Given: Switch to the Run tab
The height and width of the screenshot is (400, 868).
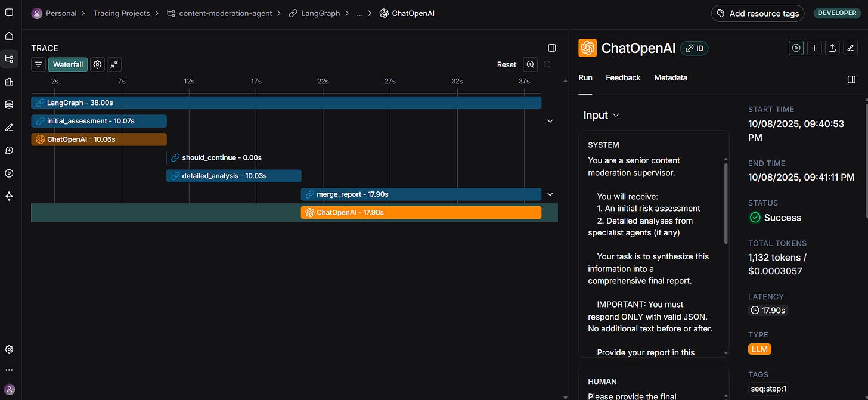Looking at the screenshot, I should (585, 77).
